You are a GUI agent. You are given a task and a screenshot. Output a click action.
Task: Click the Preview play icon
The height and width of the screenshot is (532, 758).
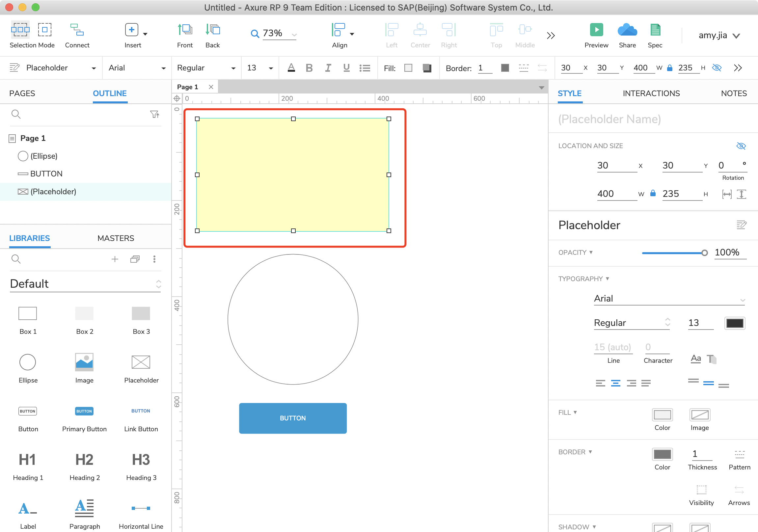[596, 30]
